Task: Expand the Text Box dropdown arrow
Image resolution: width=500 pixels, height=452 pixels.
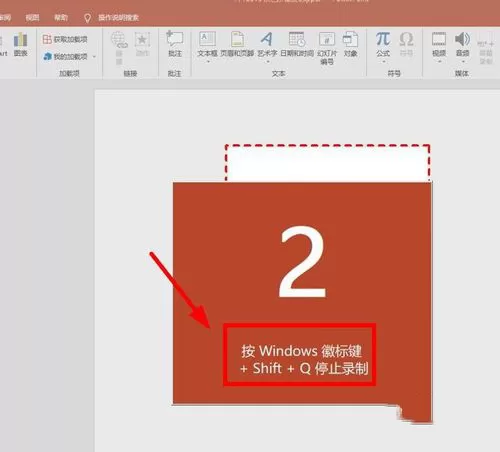Action: [208, 62]
